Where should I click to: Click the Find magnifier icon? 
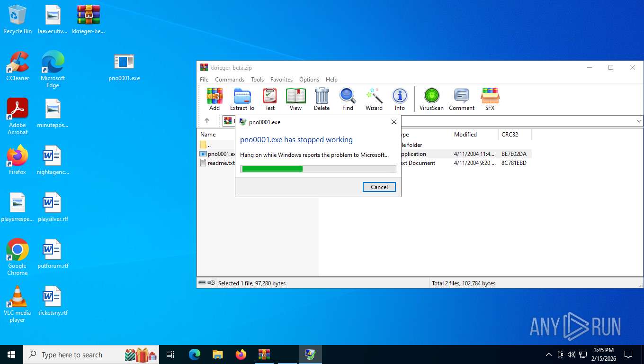(x=348, y=100)
